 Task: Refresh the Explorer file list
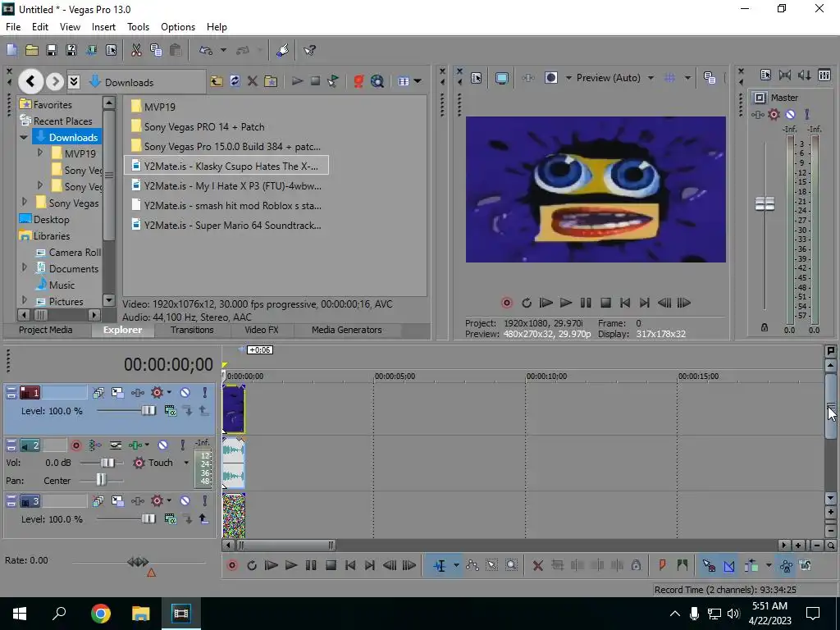point(235,81)
